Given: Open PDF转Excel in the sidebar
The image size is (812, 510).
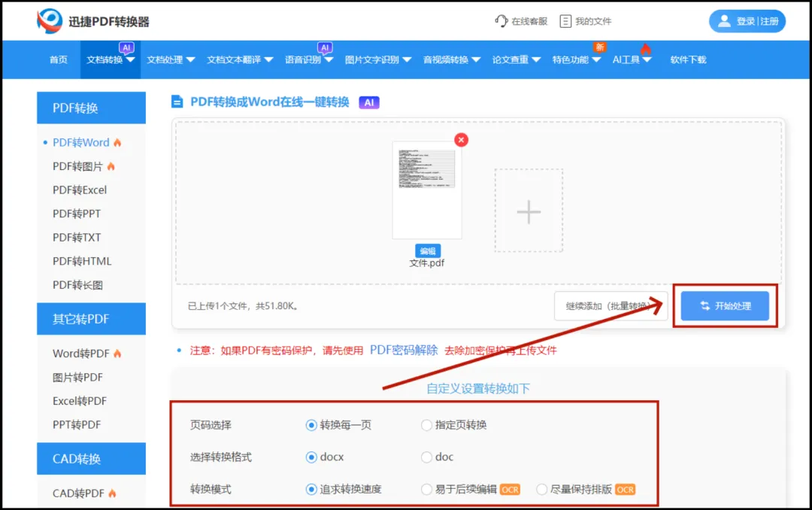Looking at the screenshot, I should [80, 190].
